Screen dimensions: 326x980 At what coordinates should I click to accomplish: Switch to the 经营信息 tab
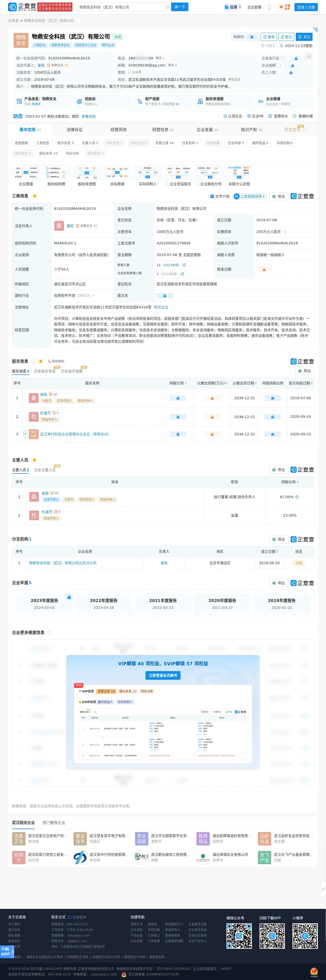(x=163, y=130)
